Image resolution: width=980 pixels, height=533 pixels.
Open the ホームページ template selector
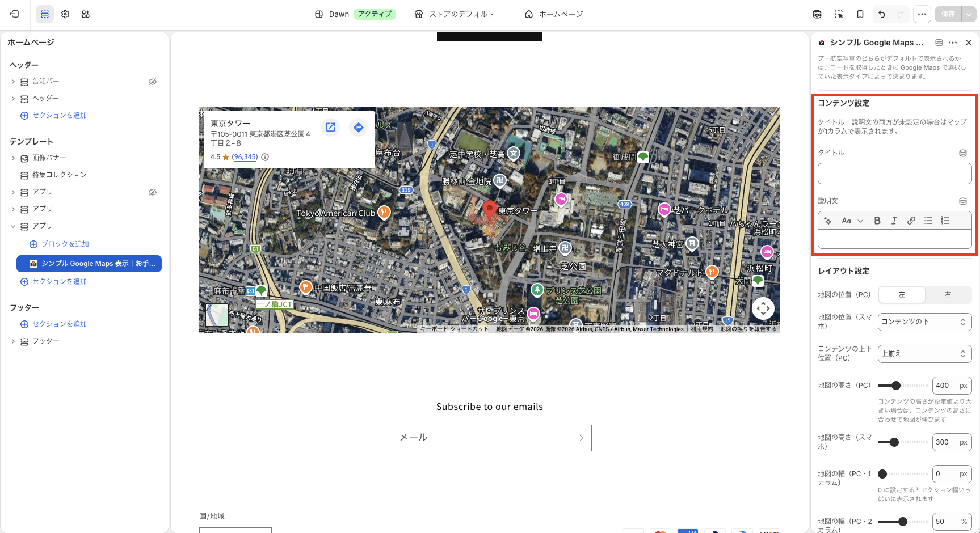554,14
